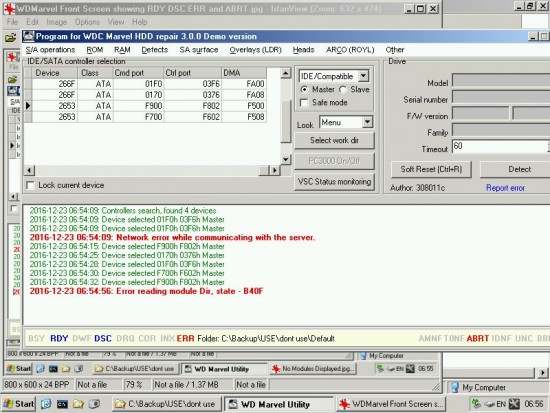Screen dimensions: 550x413
Task: Click the red ABRT status flag
Action: (x=478, y=339)
